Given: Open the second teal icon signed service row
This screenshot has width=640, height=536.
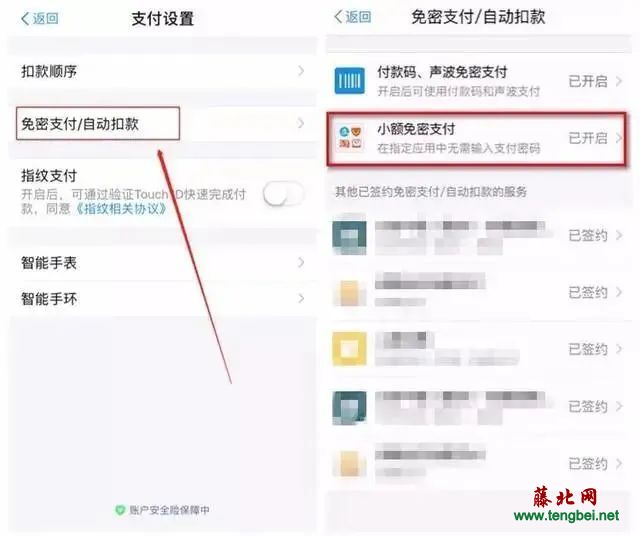Looking at the screenshot, I should click(478, 407).
